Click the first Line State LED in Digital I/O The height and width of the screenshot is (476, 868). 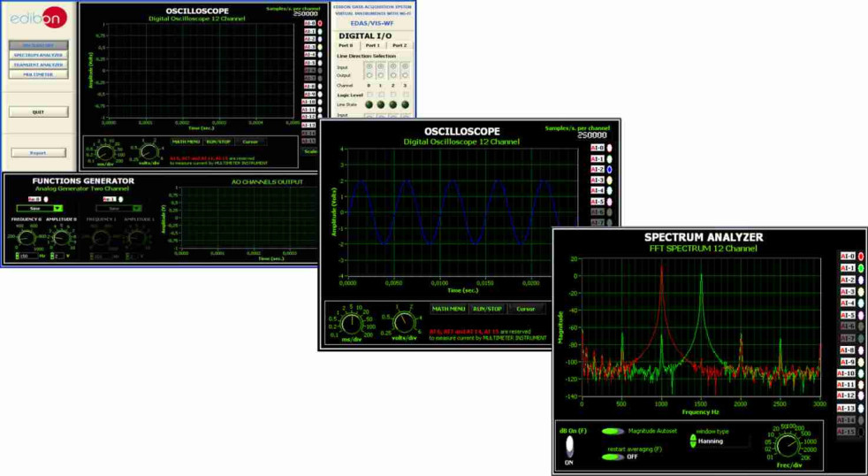point(369,104)
